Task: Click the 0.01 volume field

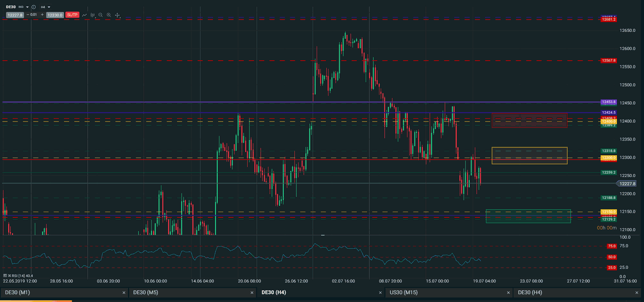Action: tap(34, 15)
